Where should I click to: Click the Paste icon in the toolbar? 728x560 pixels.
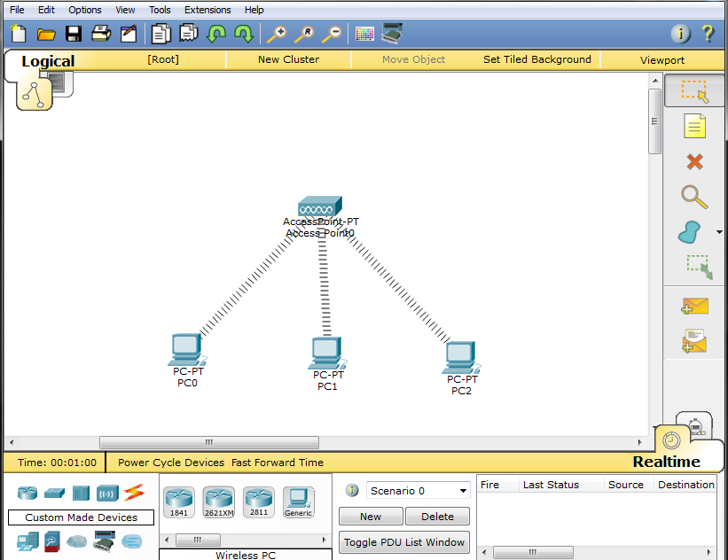pyautogui.click(x=189, y=34)
